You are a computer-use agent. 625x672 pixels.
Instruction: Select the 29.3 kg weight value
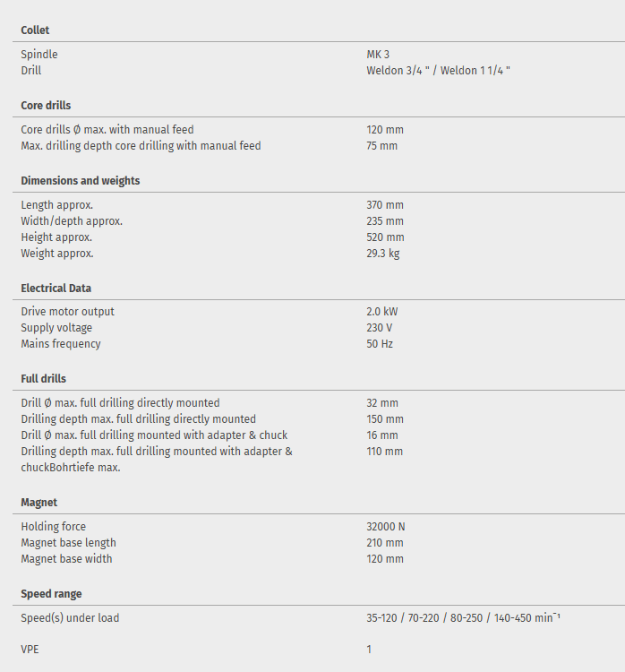382,254
